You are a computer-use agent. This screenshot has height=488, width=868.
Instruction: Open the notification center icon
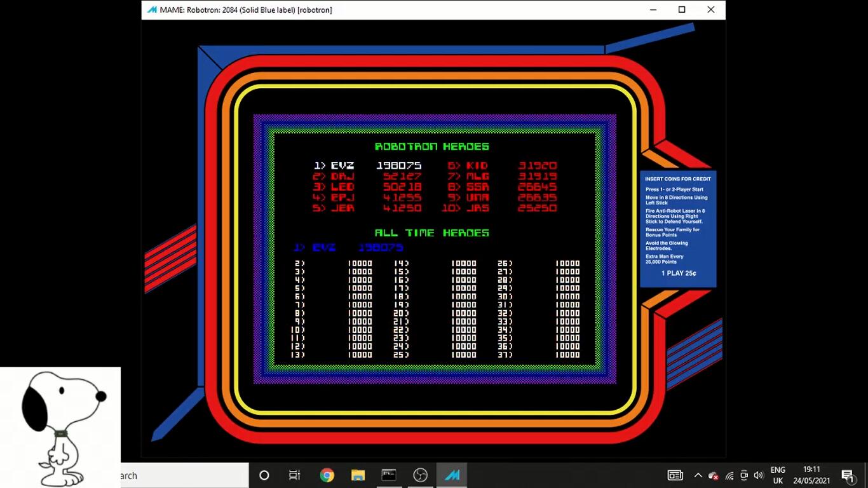click(847, 475)
